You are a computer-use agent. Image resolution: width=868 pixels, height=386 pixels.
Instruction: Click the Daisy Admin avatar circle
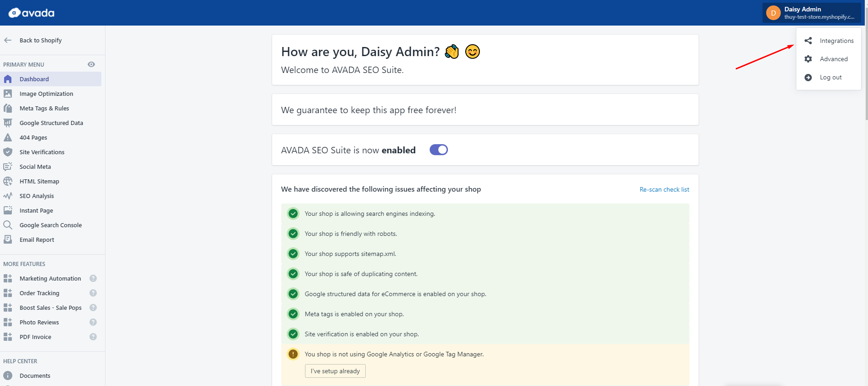pyautogui.click(x=773, y=13)
